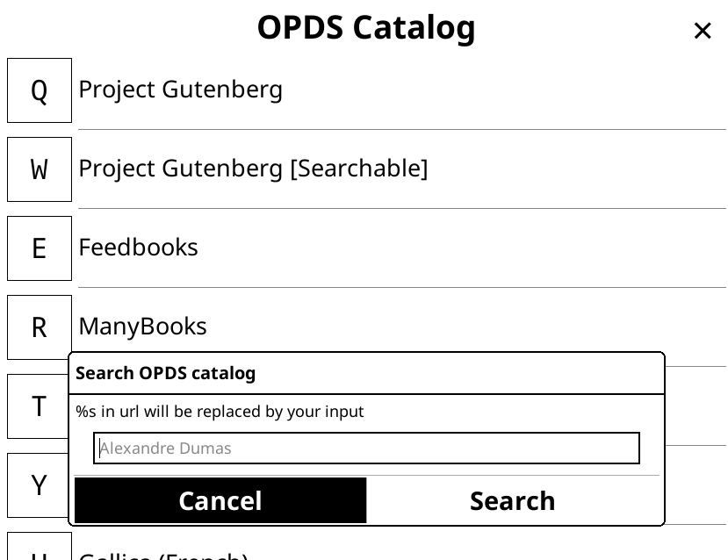Open Project Gutenberg [Searchable] catalog
This screenshot has width=728, height=560.
253,169
